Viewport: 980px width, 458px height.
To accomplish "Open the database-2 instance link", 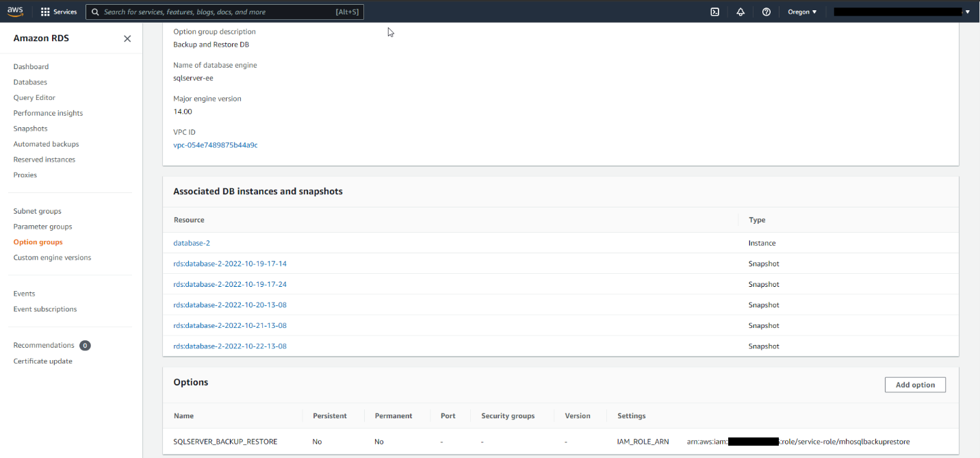I will coord(192,243).
